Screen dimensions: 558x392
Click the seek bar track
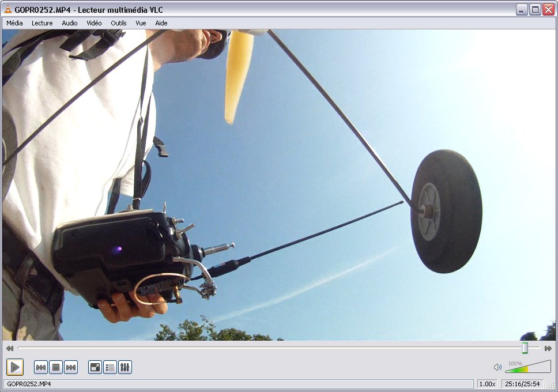coord(278,348)
